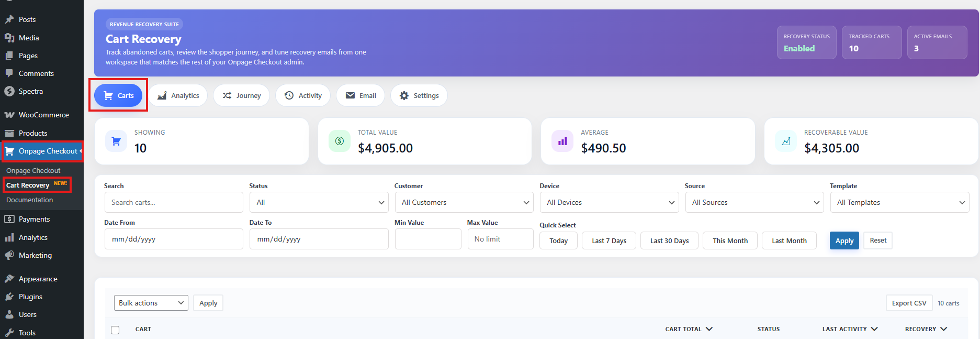Sort by Recovery column arrow

(943, 329)
